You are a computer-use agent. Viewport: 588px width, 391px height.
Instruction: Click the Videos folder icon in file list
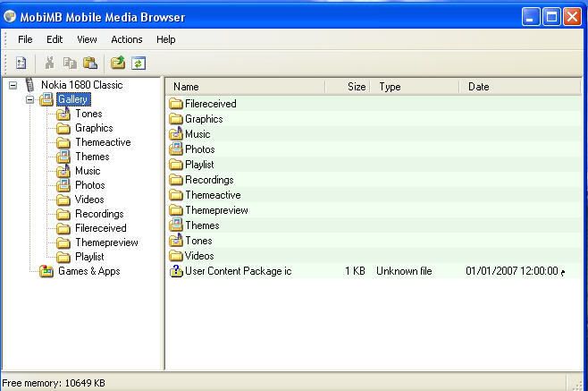click(175, 256)
